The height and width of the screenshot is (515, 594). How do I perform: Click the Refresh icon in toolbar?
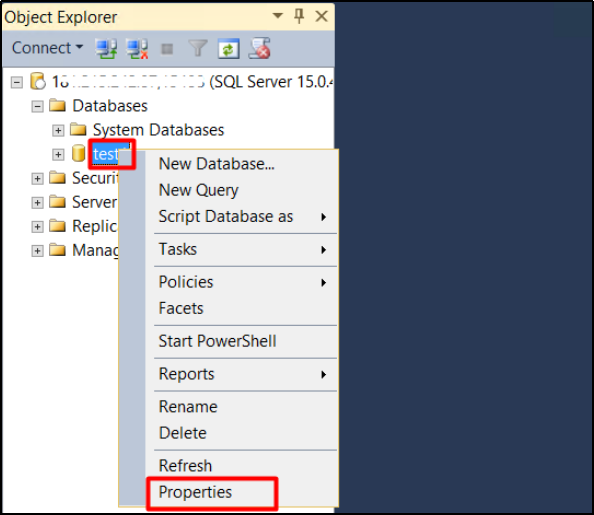[x=228, y=49]
